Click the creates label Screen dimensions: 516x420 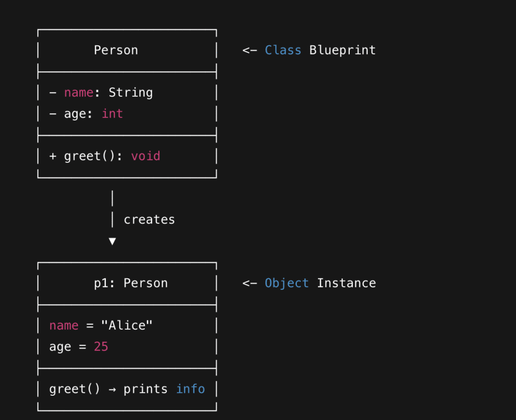click(x=149, y=220)
